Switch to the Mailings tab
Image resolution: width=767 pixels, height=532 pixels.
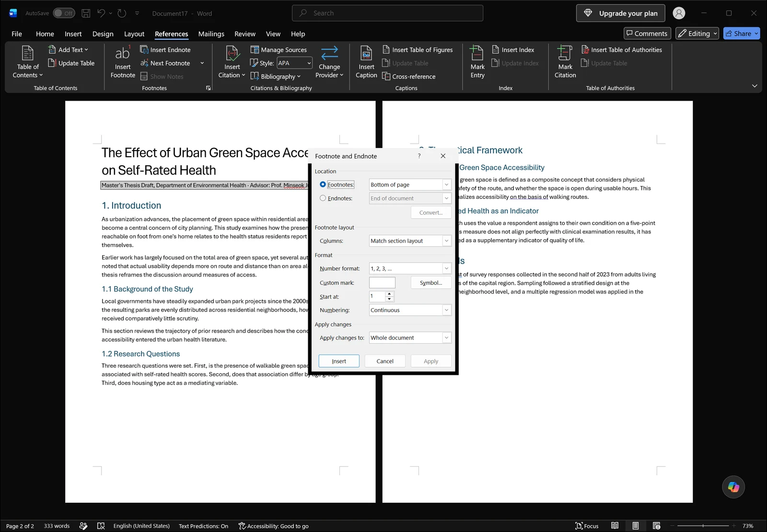pyautogui.click(x=211, y=34)
